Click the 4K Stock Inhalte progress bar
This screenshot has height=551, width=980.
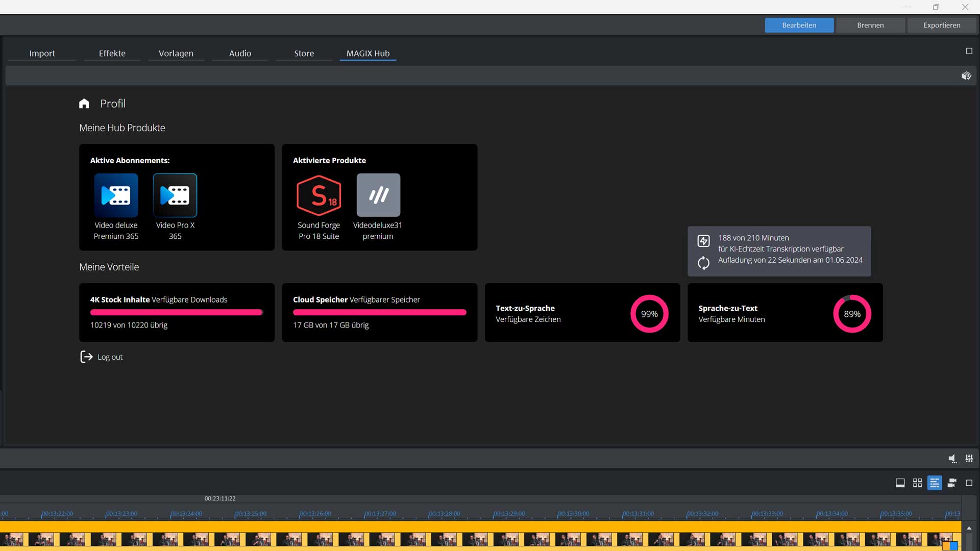pyautogui.click(x=177, y=312)
